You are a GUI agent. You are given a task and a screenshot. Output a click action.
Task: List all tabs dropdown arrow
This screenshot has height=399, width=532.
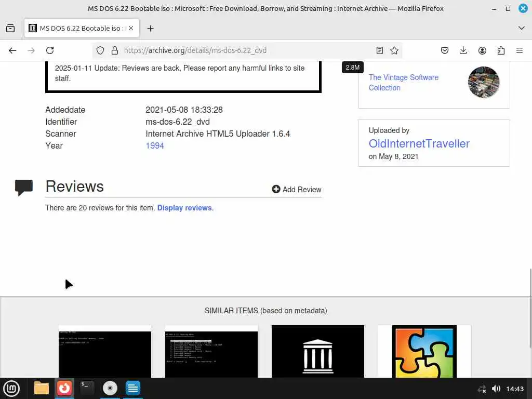pos(522,28)
